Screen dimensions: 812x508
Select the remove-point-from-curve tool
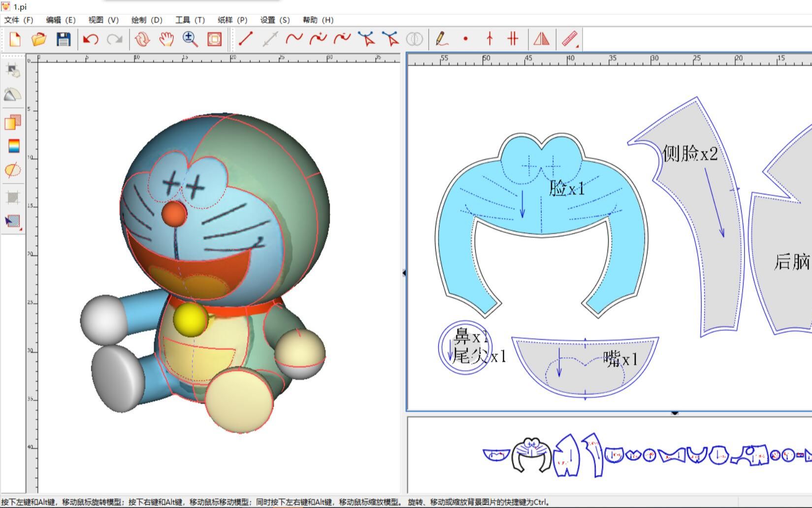pos(342,39)
